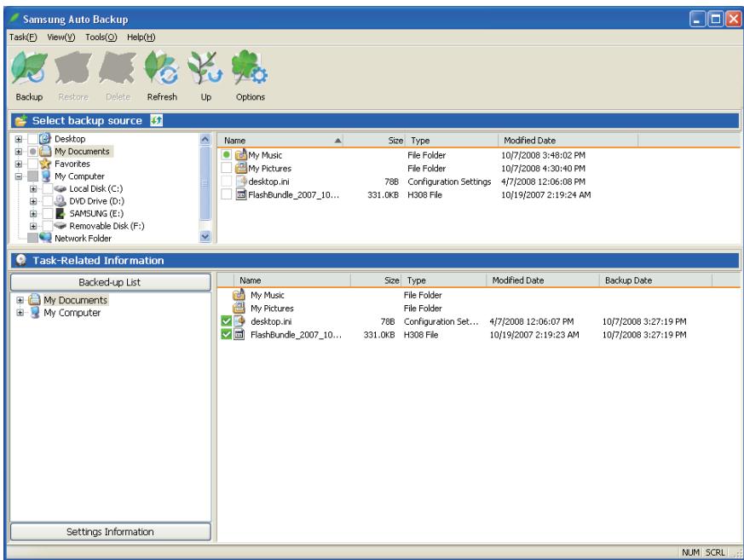The width and height of the screenshot is (744, 560).
Task: Expand the Removable Disk (F:) node
Action: pyautogui.click(x=33, y=226)
